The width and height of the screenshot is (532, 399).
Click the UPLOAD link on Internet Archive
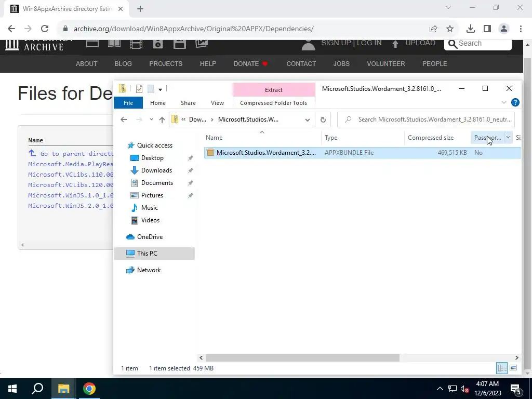click(414, 43)
